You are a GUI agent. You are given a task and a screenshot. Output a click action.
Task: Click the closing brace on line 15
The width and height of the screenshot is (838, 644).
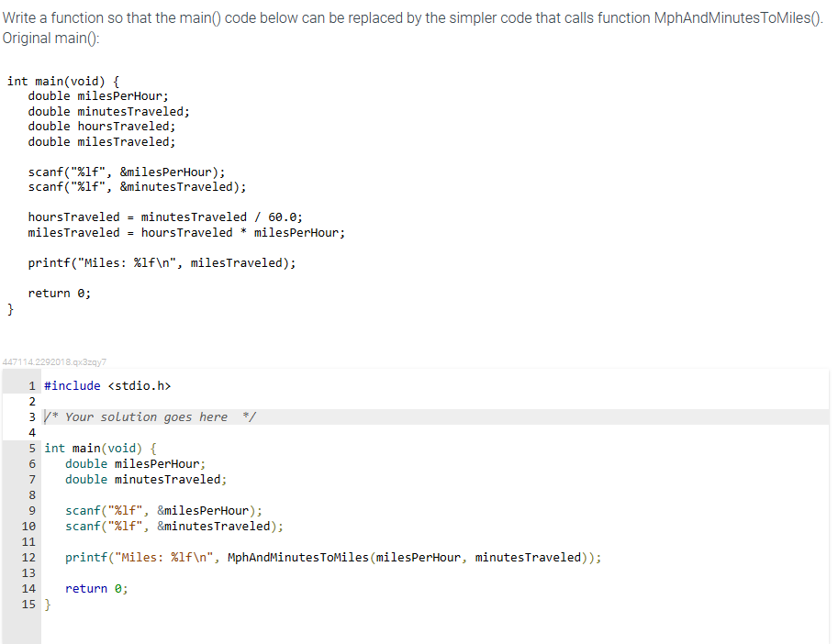coord(48,604)
